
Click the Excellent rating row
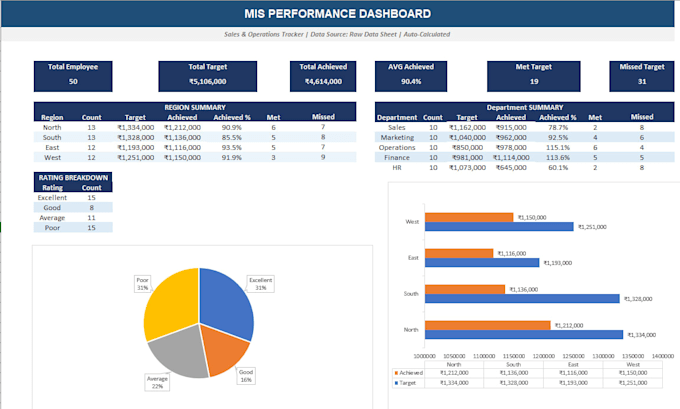click(x=73, y=198)
